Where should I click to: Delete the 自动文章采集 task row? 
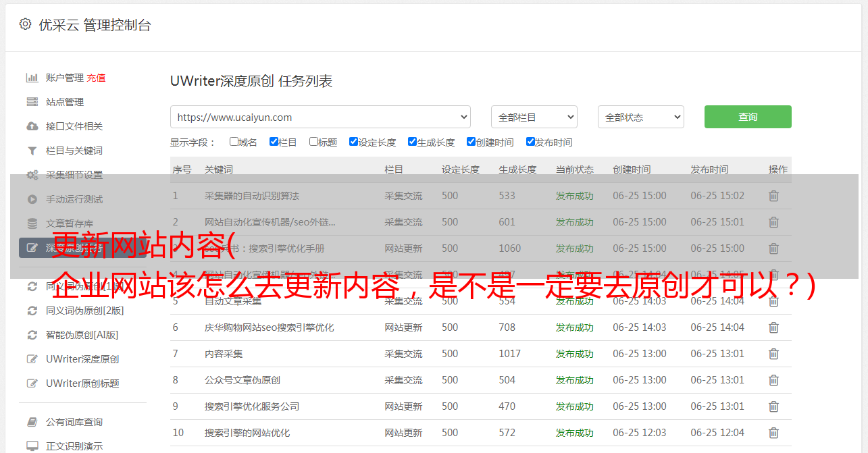coord(773,301)
